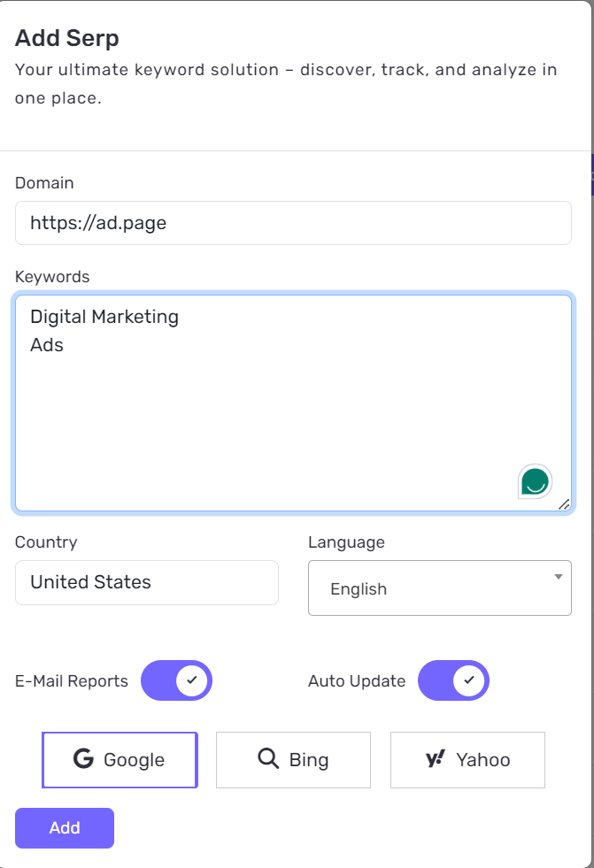The width and height of the screenshot is (594, 868).
Task: Select the Bing search engine option
Action: [x=293, y=759]
